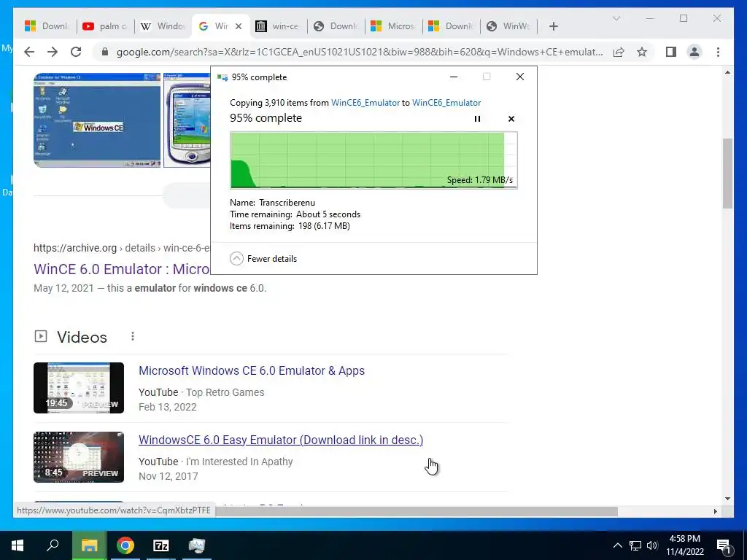Go back to the previous page in Chrome

[29, 52]
